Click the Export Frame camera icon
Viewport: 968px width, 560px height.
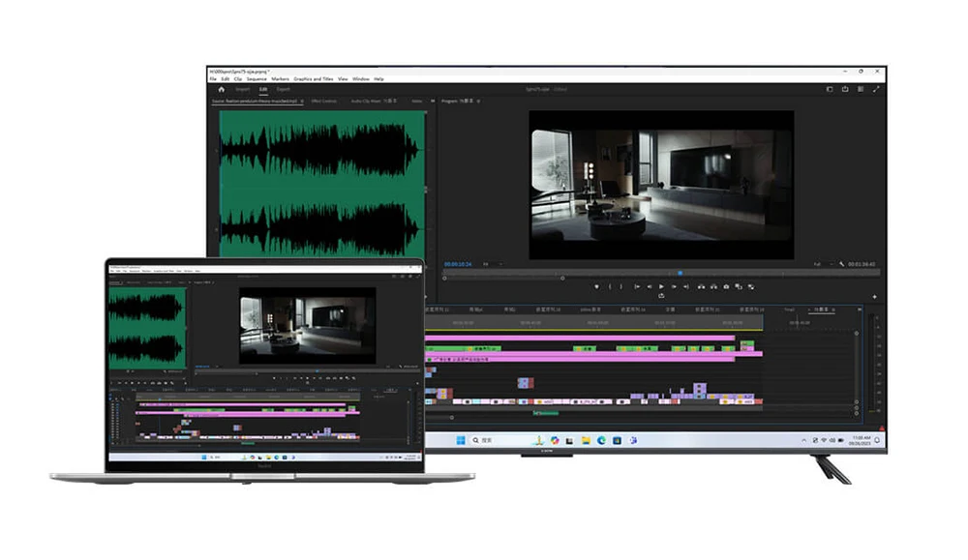pos(726,286)
